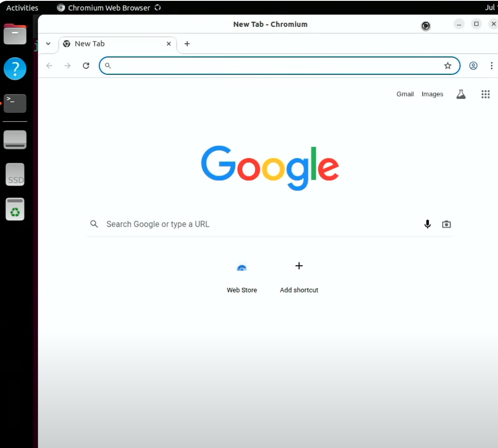498x448 pixels.
Task: Close the New Tab tab
Action: (x=169, y=44)
